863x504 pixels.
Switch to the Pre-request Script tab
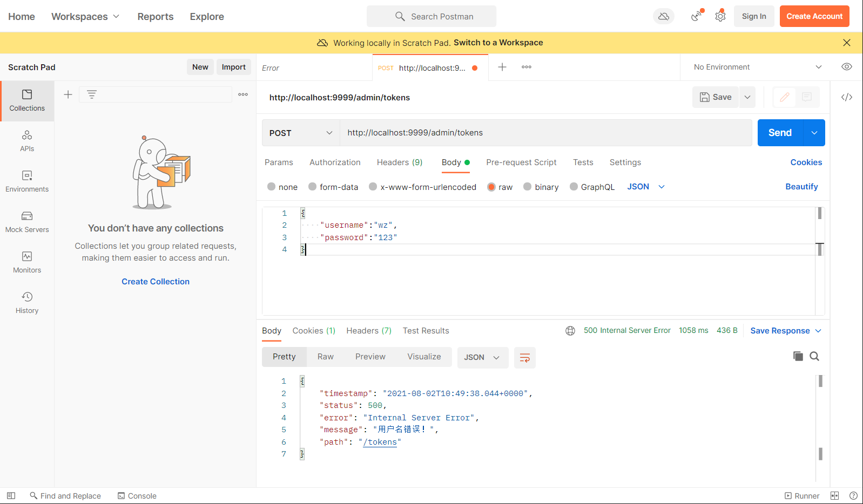521,162
